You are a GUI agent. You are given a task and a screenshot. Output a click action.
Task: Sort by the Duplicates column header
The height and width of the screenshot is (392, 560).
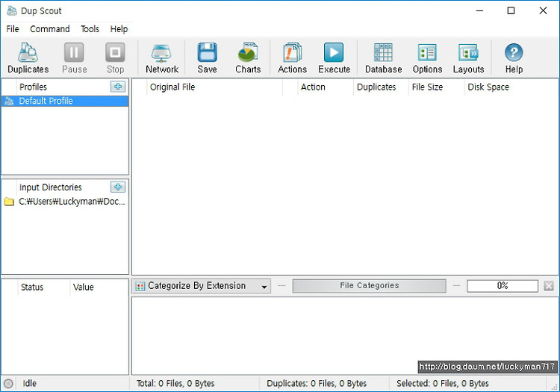(381, 87)
